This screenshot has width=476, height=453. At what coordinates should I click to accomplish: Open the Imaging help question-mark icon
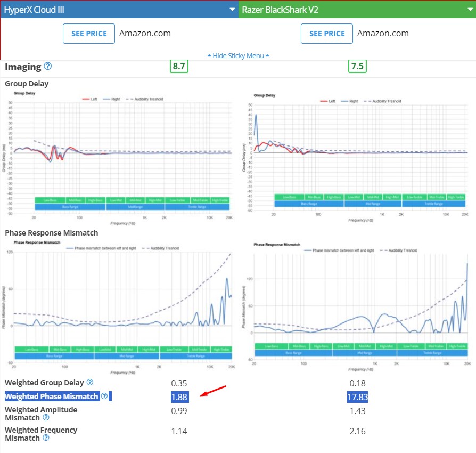(x=48, y=66)
